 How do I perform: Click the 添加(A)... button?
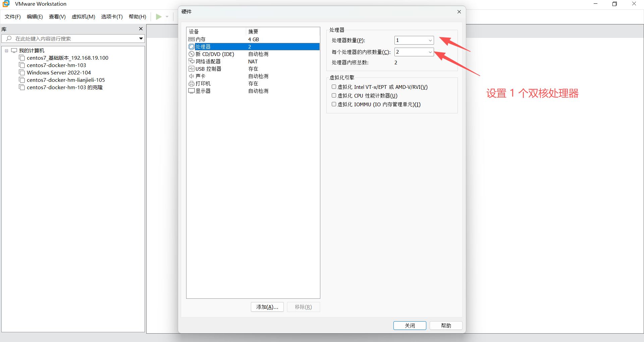pyautogui.click(x=267, y=307)
